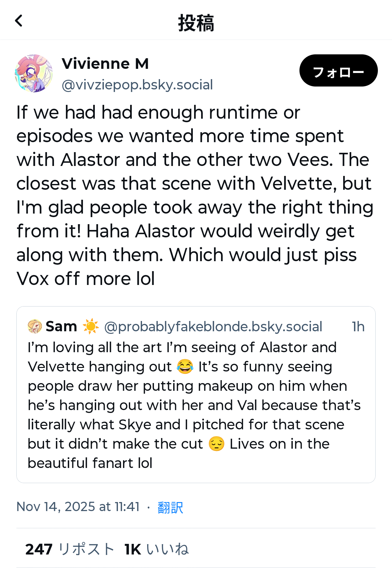Open Sam's display name in quoted post
Screen dimensions: 392x568
[61, 326]
